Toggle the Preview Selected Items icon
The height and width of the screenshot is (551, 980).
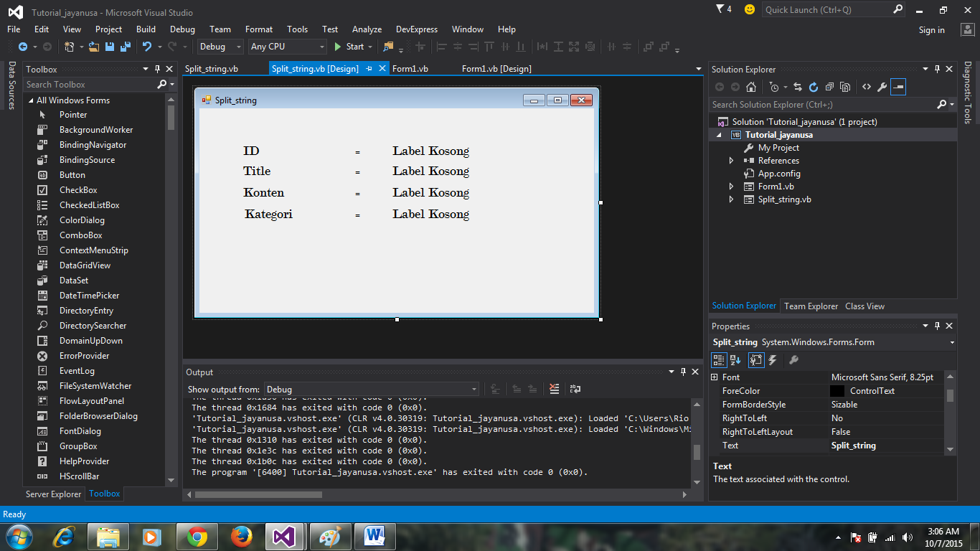click(898, 85)
